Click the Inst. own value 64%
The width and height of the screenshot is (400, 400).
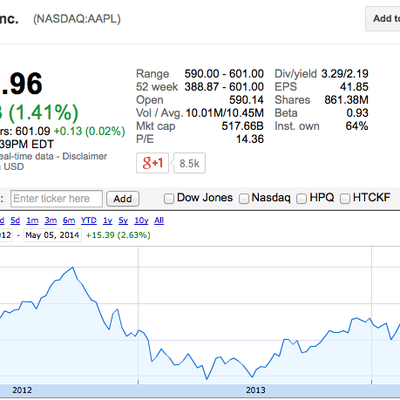click(x=357, y=126)
